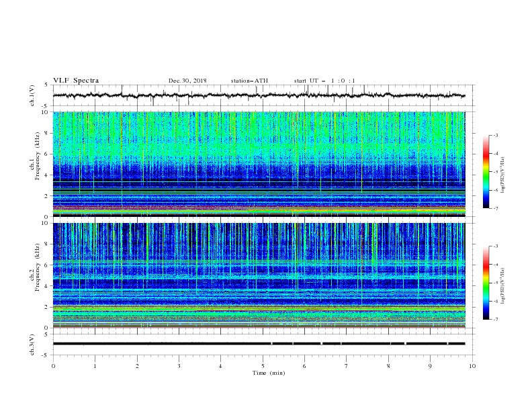
Task: Click the "-3" tick on the upper color bar
Action: (495, 135)
